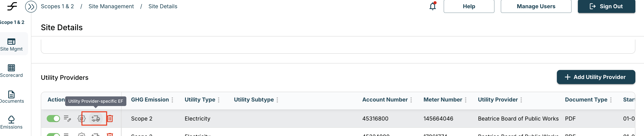This screenshot has height=136, width=644.
Task: Navigate to Site Management breadcrumb
Action: (x=111, y=6)
